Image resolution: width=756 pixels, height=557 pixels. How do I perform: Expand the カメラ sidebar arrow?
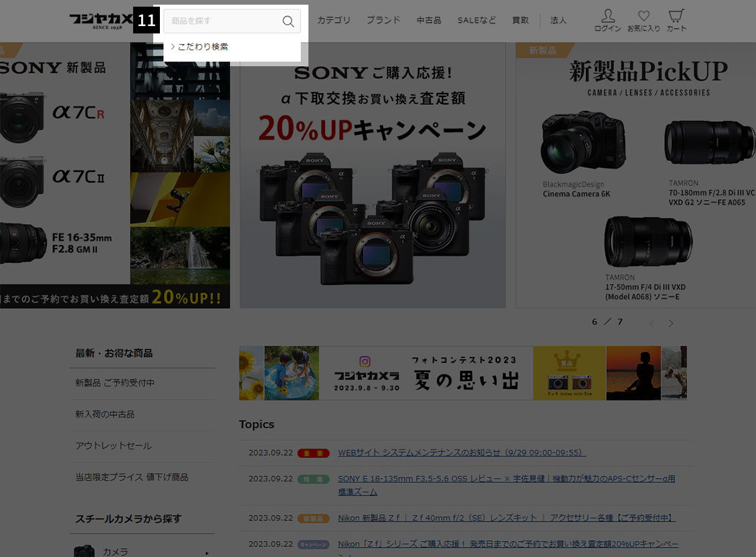click(207, 553)
